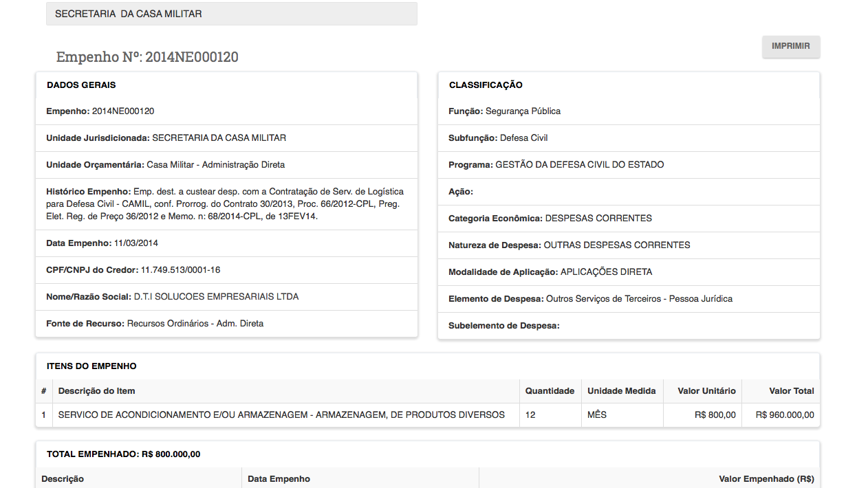This screenshot has height=488, width=868.
Task: Click row number 1 in items table
Action: [x=44, y=415]
